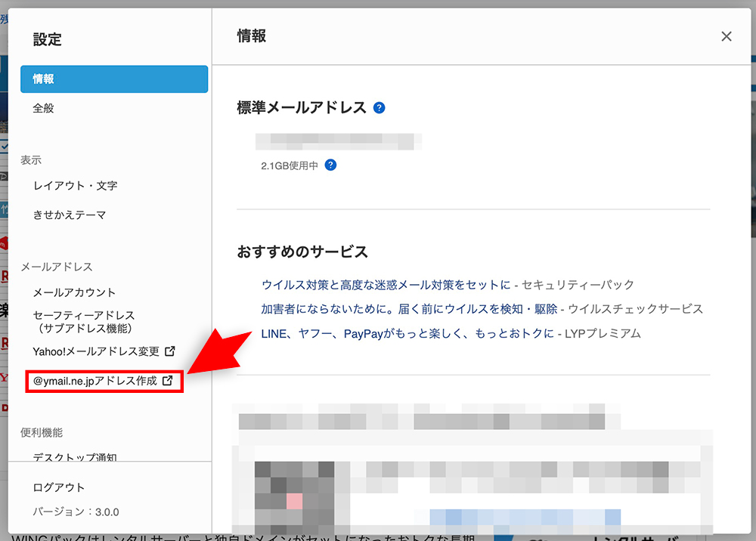Click the blurred standard mail address
The width and height of the screenshot is (756, 541).
point(339,141)
